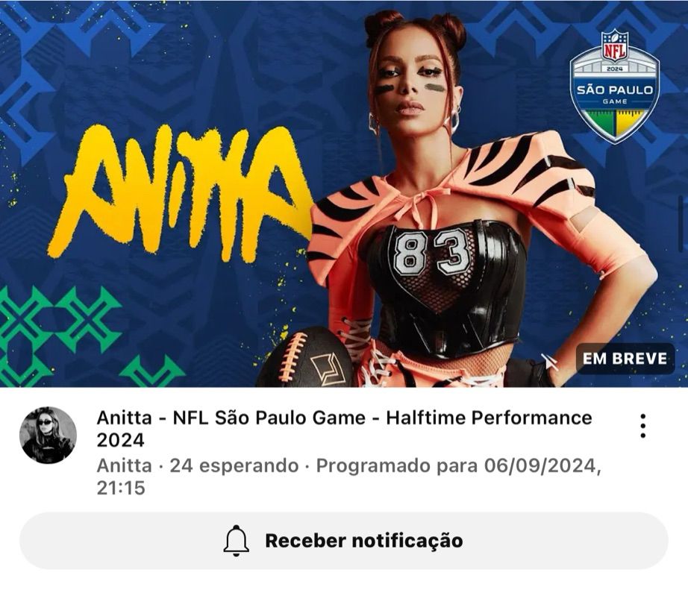Click the small NFL emblem atop the shield
The image size is (688, 616).
614,45
